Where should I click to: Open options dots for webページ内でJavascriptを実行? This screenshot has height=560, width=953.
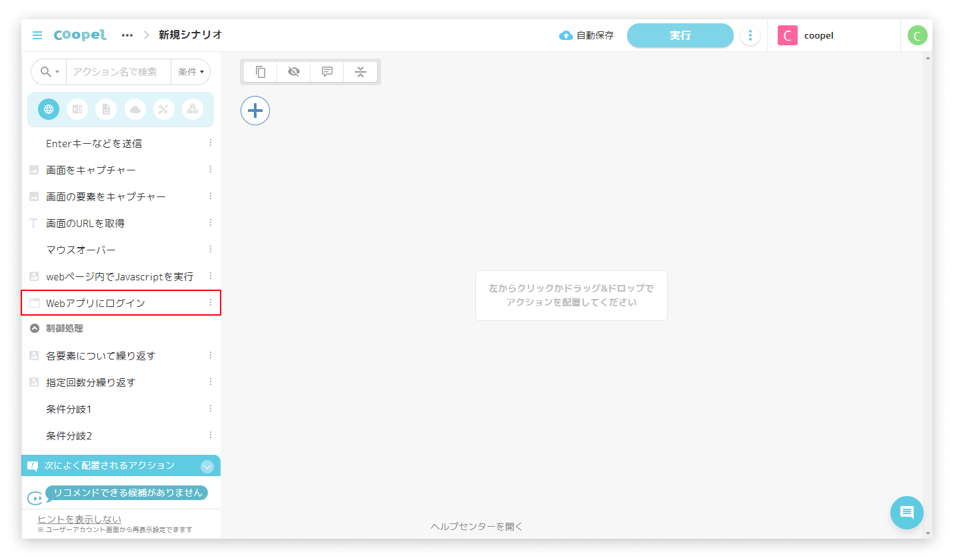click(211, 276)
